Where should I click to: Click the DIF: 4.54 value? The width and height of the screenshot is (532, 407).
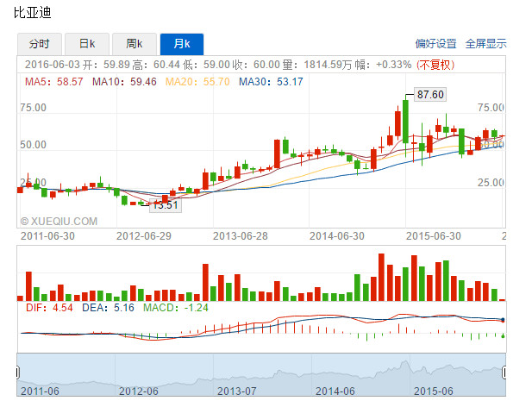pos(49,308)
